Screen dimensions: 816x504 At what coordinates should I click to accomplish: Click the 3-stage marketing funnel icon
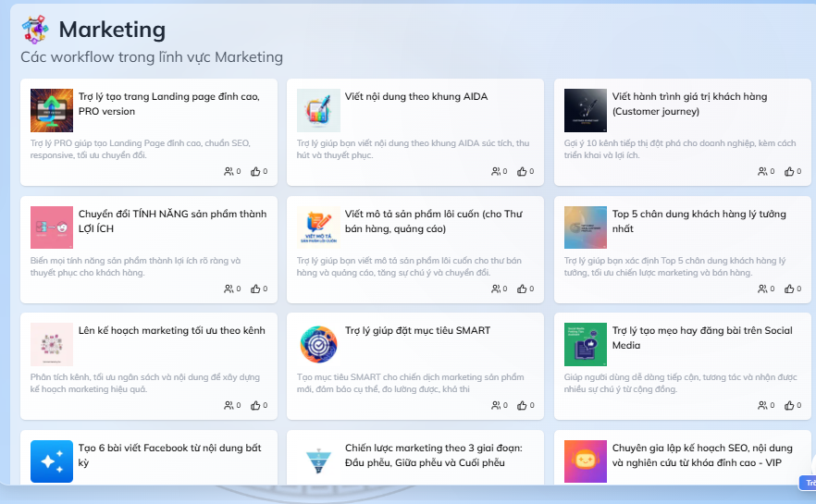[x=318, y=461]
